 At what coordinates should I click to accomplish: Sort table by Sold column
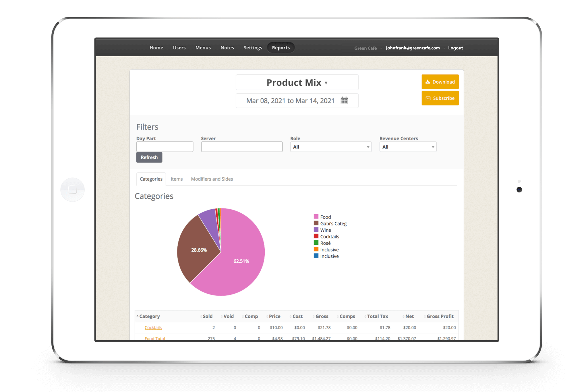tap(207, 316)
